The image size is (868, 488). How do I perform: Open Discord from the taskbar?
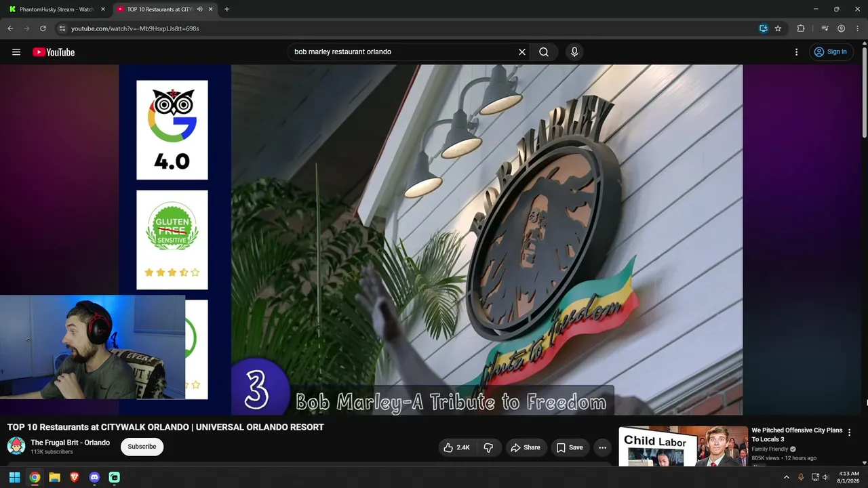point(94,477)
